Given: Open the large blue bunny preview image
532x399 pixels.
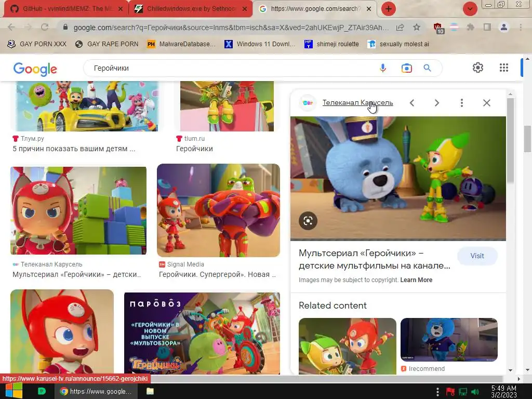Looking at the screenshot, I should coord(398,179).
